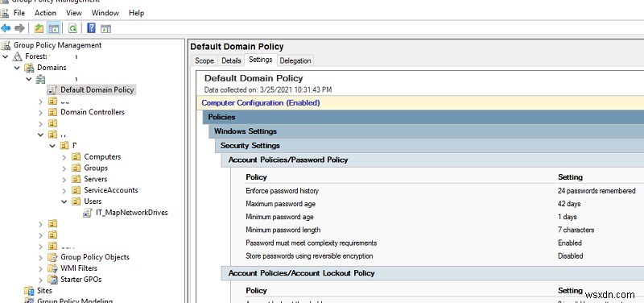Click Store passwords using reversible encryption

309,256
